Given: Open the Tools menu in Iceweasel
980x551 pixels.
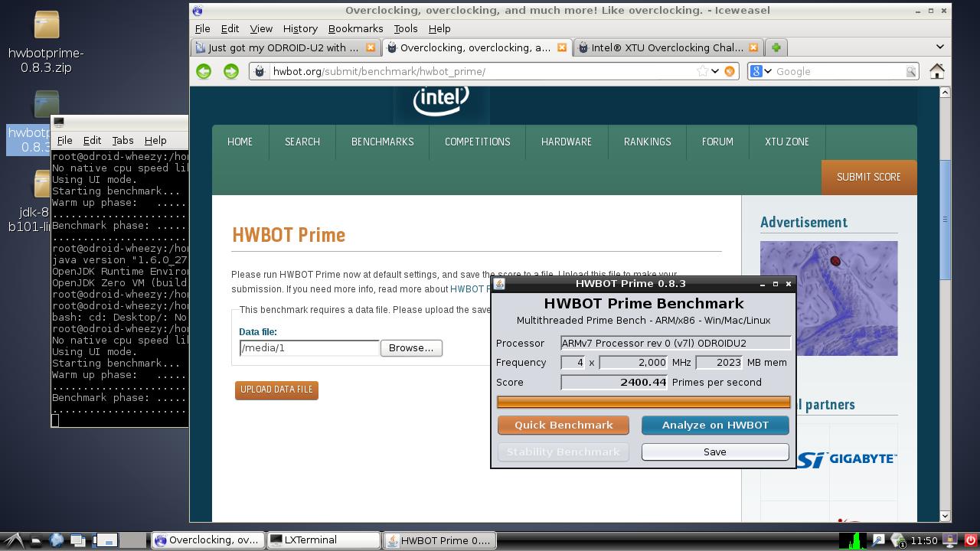Looking at the screenshot, I should tap(405, 28).
